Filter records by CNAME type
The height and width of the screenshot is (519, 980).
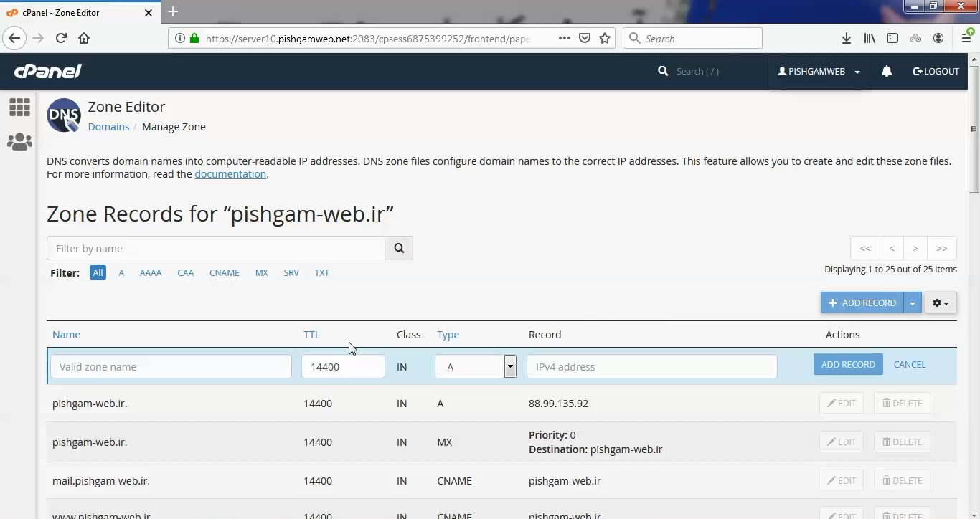pos(224,272)
